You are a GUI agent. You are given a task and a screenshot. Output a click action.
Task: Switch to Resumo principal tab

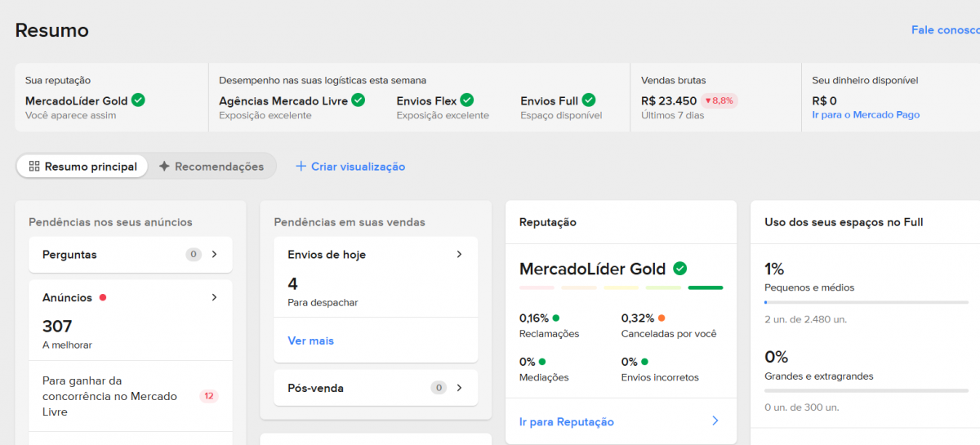point(82,167)
